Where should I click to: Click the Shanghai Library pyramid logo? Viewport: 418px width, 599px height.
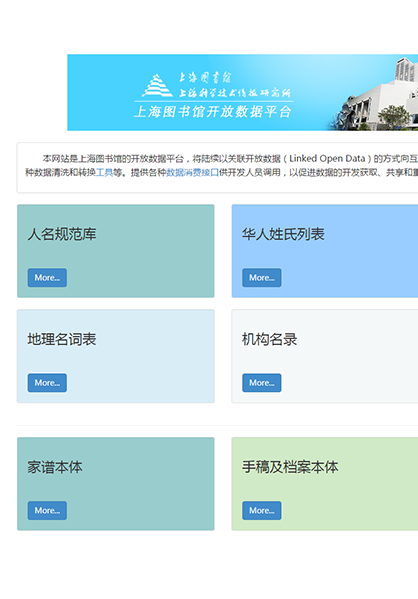click(x=157, y=85)
